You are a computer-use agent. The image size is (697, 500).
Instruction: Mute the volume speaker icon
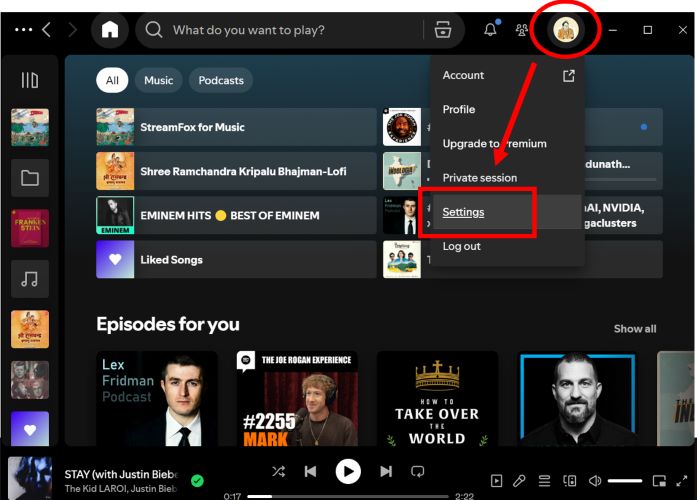[595, 480]
